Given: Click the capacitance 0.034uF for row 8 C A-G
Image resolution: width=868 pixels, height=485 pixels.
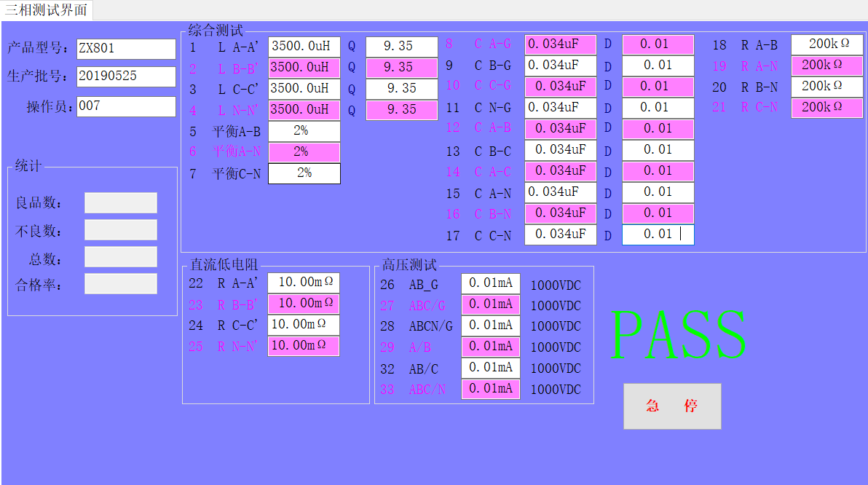Looking at the screenshot, I should 561,44.
